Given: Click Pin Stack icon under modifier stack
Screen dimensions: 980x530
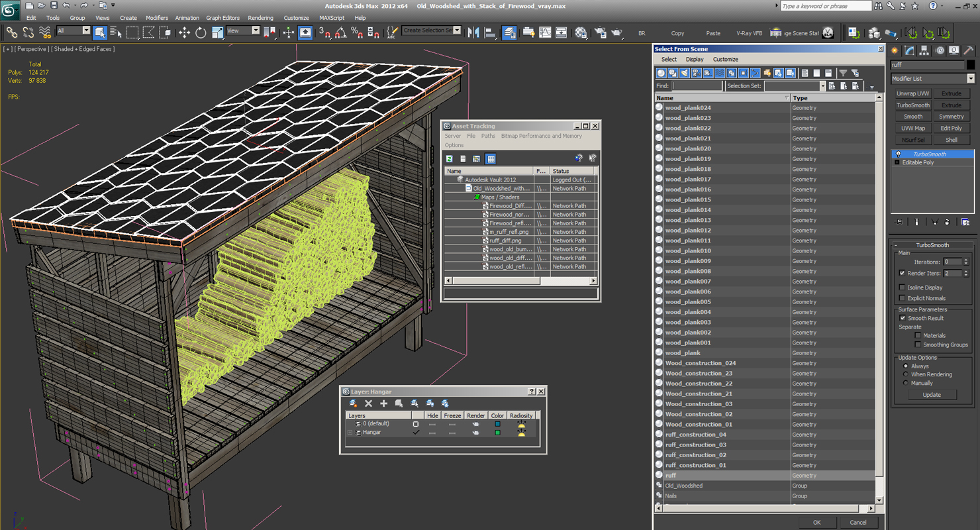Looking at the screenshot, I should [x=899, y=222].
